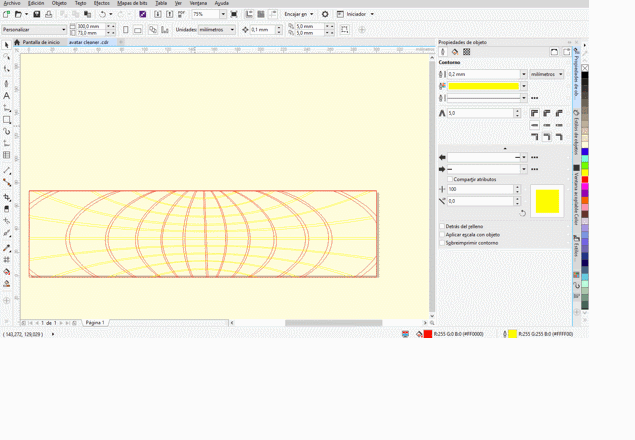Screen dimensions: 635x440
Task: Click the 'Iniciador' launcher button
Action: coord(355,14)
